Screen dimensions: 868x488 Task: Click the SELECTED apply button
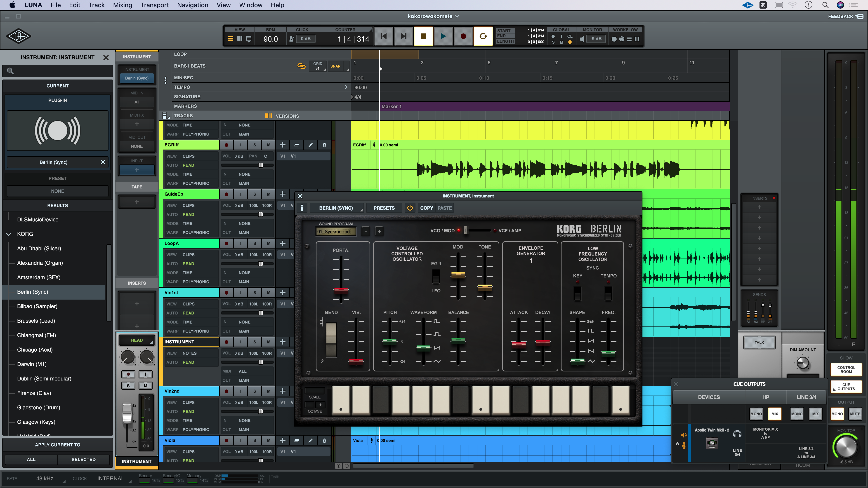pos(83,460)
